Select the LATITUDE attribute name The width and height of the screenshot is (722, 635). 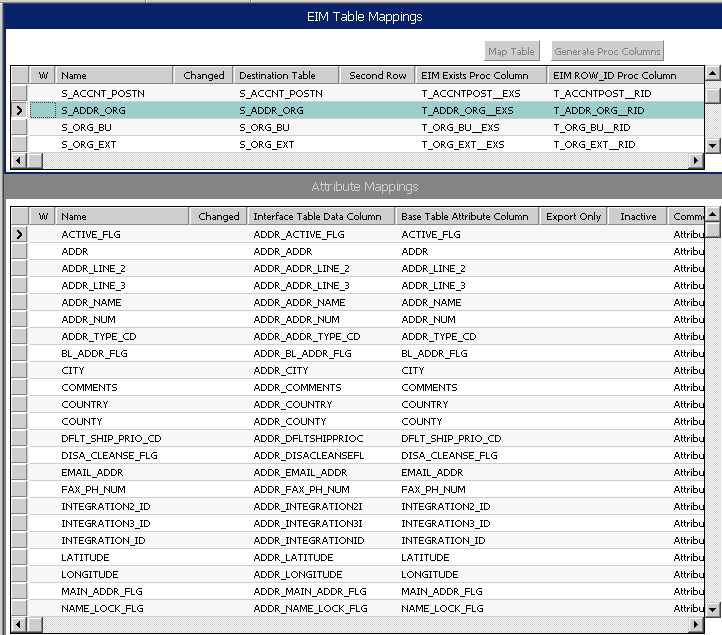pyautogui.click(x=85, y=558)
